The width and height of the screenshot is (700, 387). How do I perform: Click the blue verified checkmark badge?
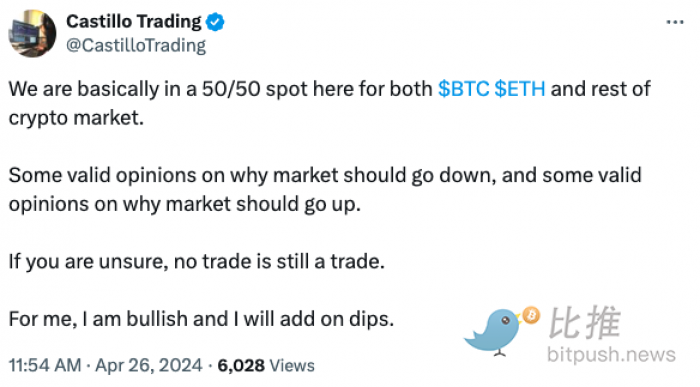click(x=215, y=22)
